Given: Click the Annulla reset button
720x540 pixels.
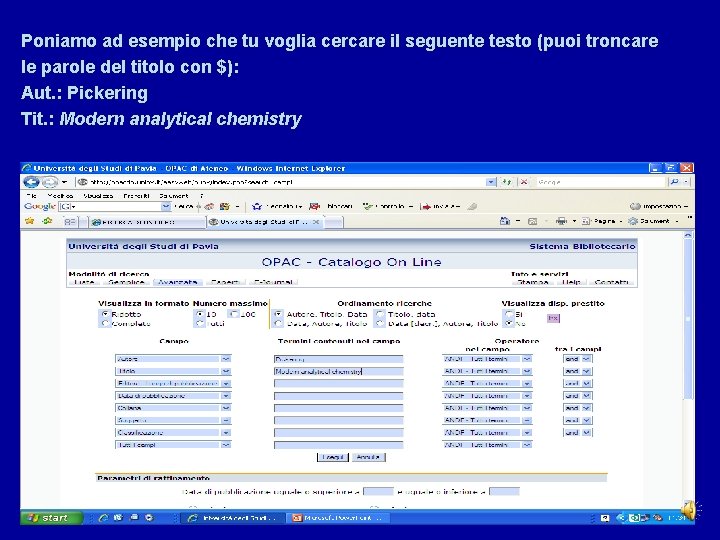Looking at the screenshot, I should pos(368,457).
